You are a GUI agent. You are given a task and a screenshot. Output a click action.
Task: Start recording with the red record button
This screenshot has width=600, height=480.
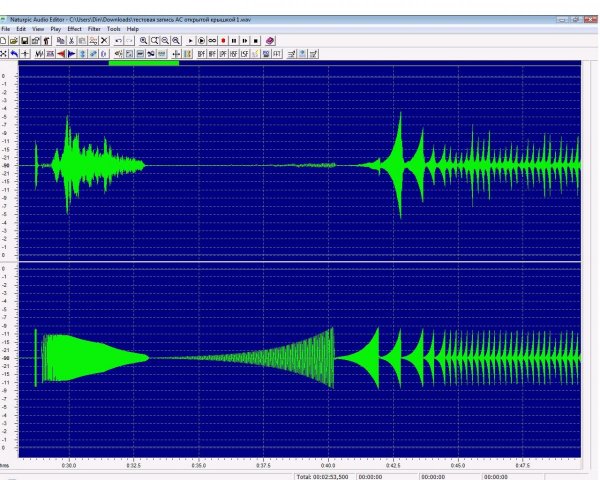click(223, 41)
